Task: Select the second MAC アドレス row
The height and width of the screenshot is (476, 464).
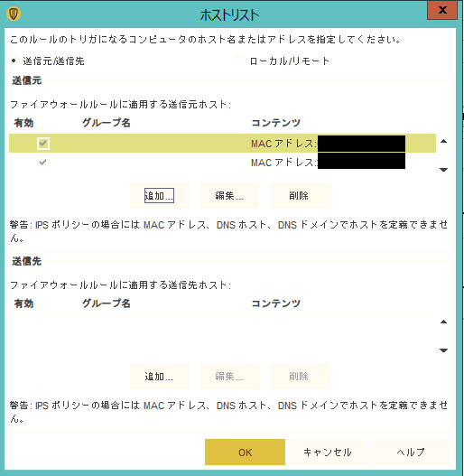Action: click(x=222, y=162)
